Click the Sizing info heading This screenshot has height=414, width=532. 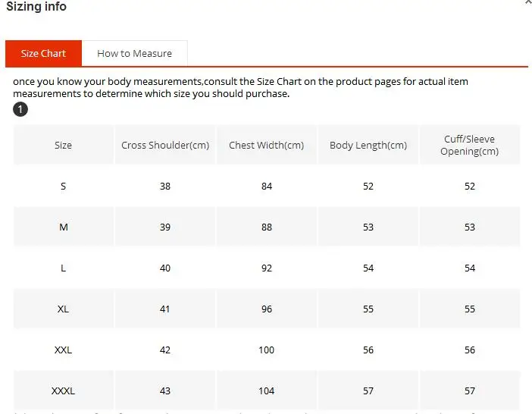click(36, 6)
